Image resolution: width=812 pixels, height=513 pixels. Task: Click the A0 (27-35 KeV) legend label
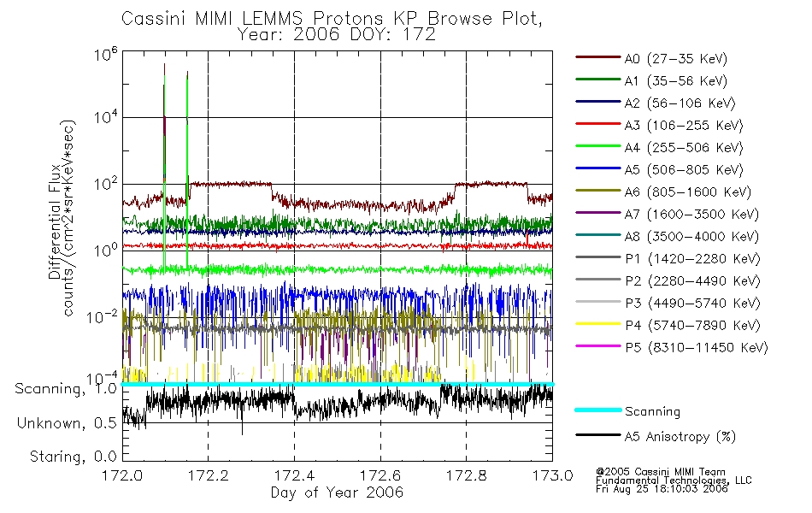pos(675,59)
